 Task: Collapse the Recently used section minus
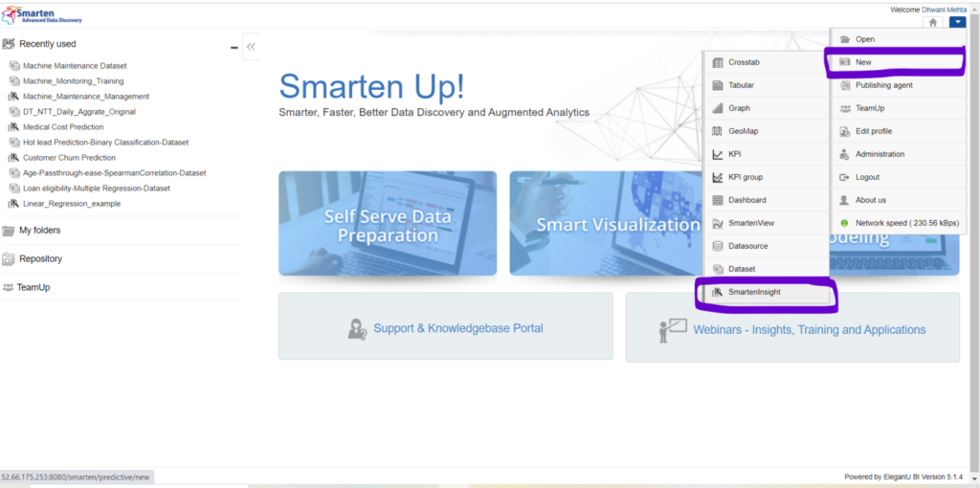(234, 48)
